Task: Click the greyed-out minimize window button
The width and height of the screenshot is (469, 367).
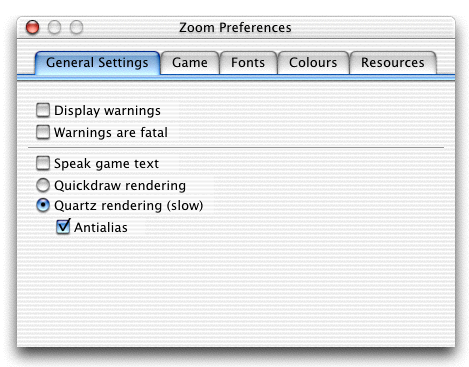Action: (54, 27)
